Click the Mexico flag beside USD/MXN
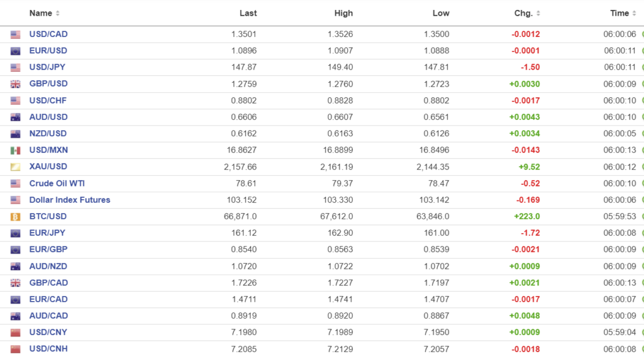644x355 pixels. point(16,150)
